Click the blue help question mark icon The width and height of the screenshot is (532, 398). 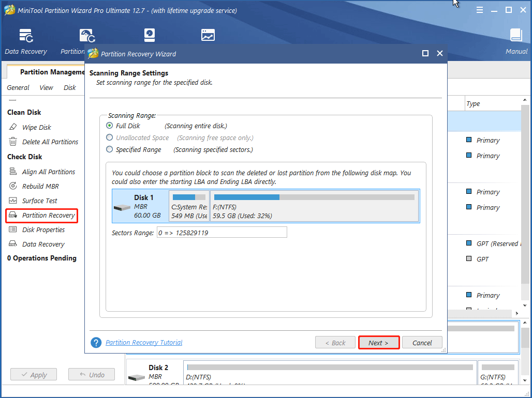96,343
